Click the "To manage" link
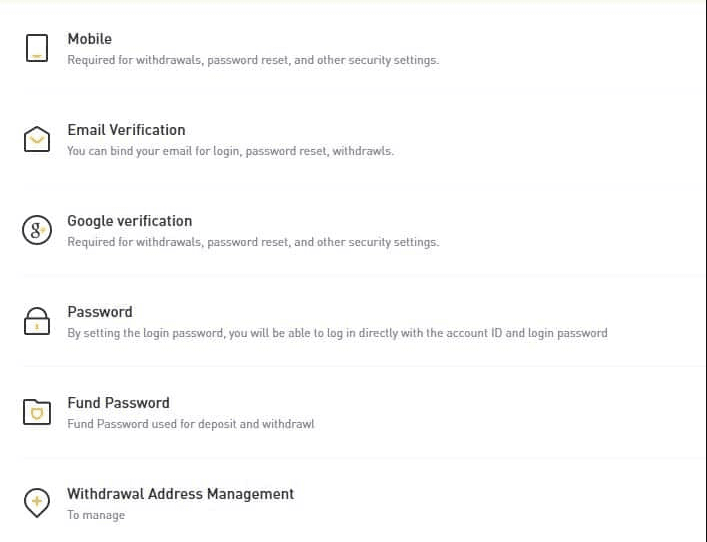The image size is (707, 542). (96, 515)
